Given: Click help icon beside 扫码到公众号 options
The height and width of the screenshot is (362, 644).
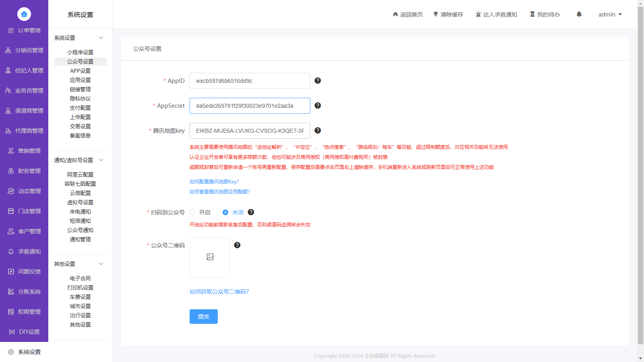Looking at the screenshot, I should 251,212.
